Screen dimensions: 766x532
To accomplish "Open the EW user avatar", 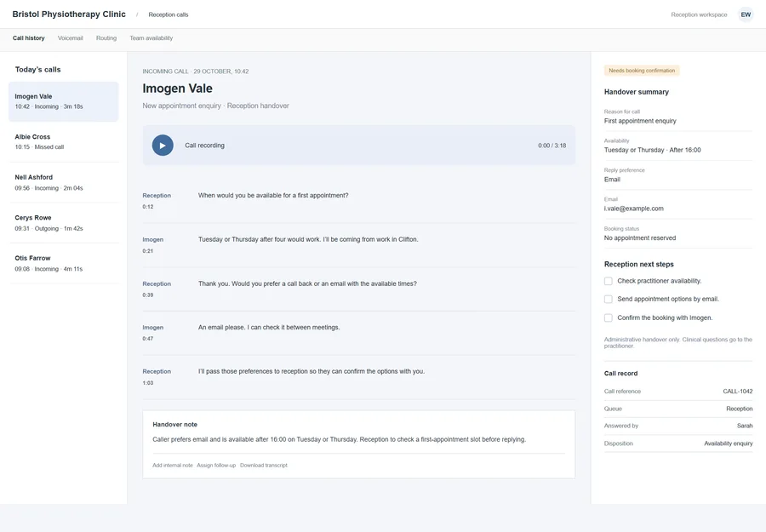I will [746, 14].
